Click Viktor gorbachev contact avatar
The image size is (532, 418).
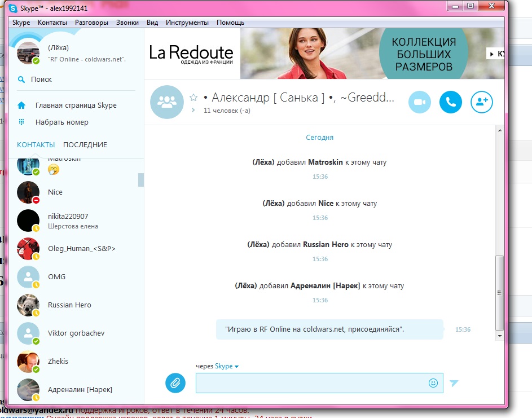28,333
